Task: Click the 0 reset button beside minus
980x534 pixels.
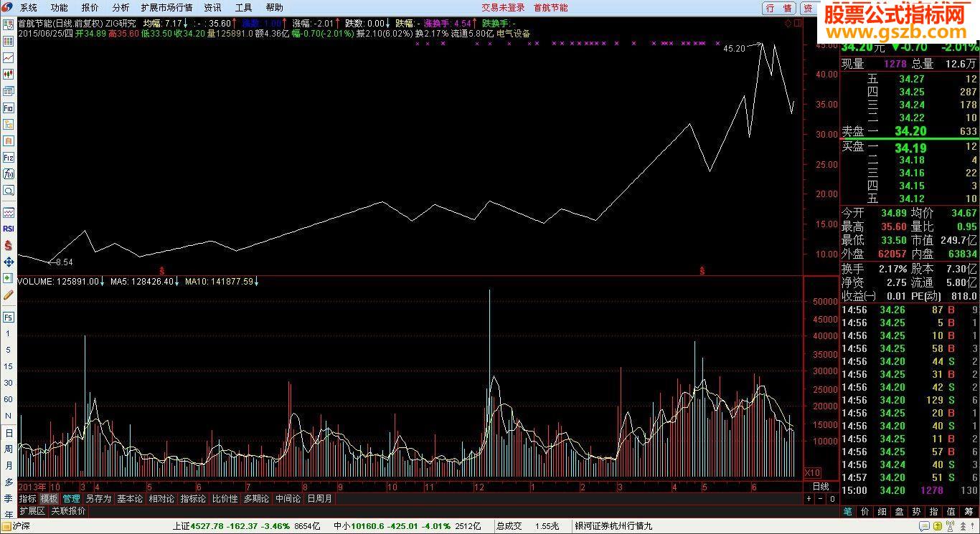Action: [832, 499]
